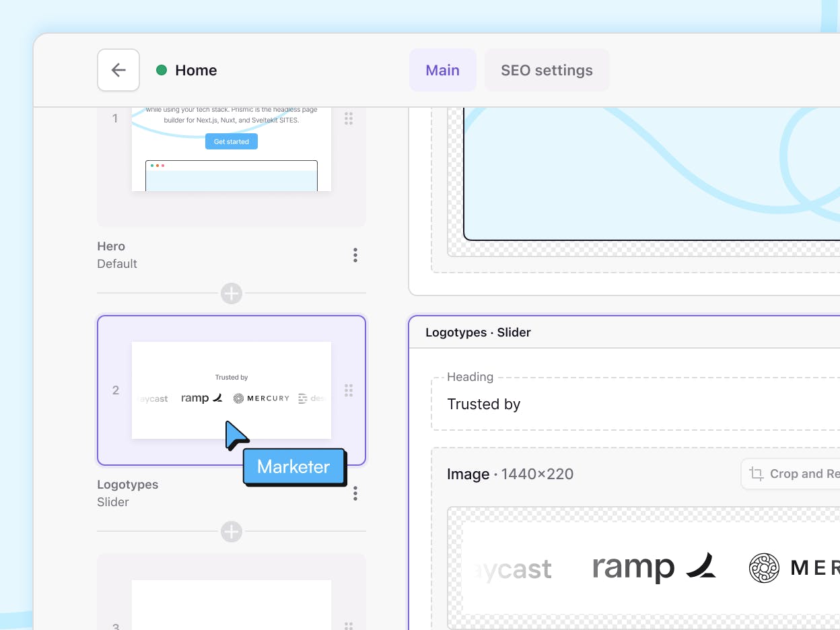Image resolution: width=840 pixels, height=630 pixels.
Task: Click the Slider variation label
Action: [x=113, y=502]
